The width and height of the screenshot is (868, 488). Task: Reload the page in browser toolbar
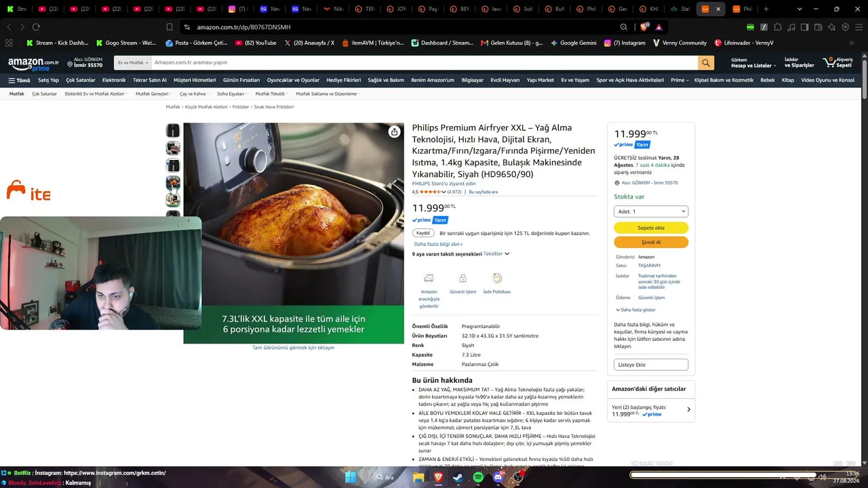[36, 27]
